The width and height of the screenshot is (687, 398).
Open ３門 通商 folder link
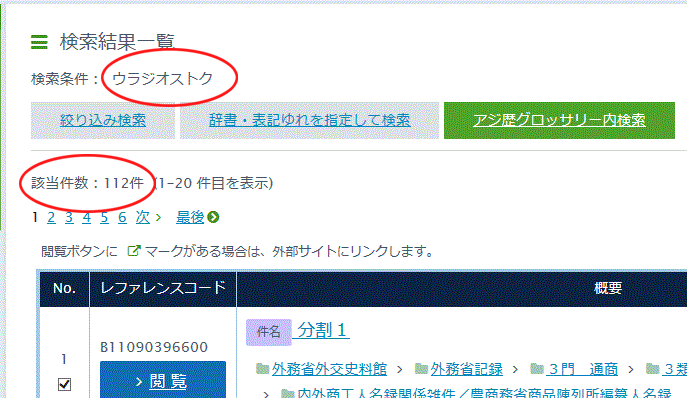click(582, 369)
